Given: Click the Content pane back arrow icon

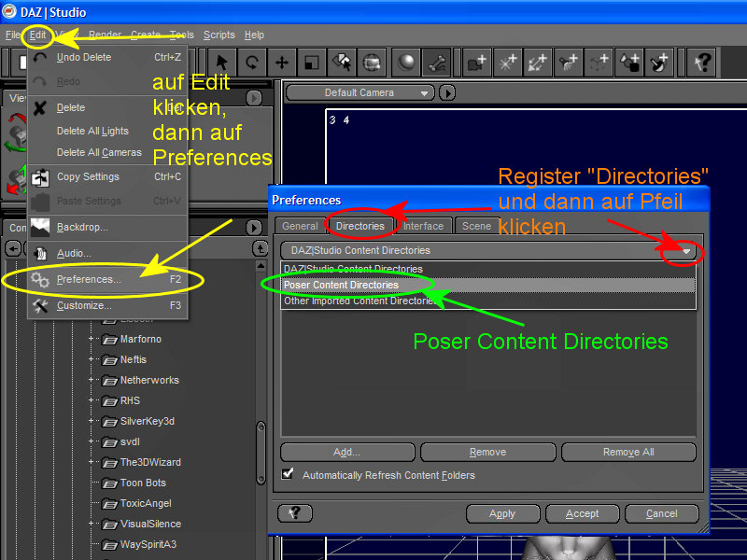Looking at the screenshot, I should coord(13,248).
